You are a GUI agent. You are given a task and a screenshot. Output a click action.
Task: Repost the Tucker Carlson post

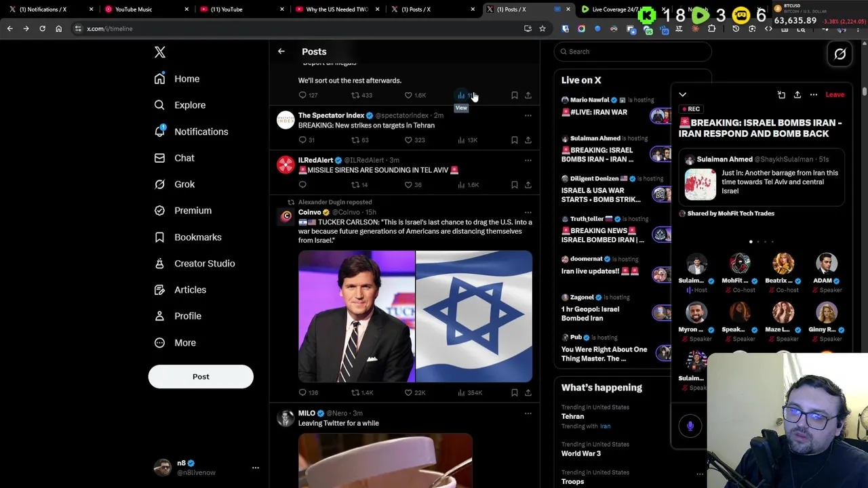355,392
